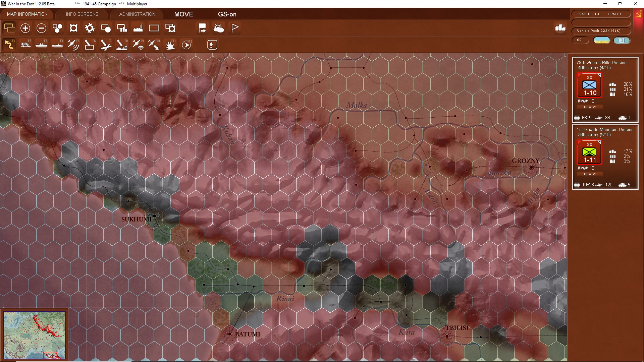644x362 pixels.
Task: Click the READY status under 1st Guards Mountain
Action: tap(590, 174)
